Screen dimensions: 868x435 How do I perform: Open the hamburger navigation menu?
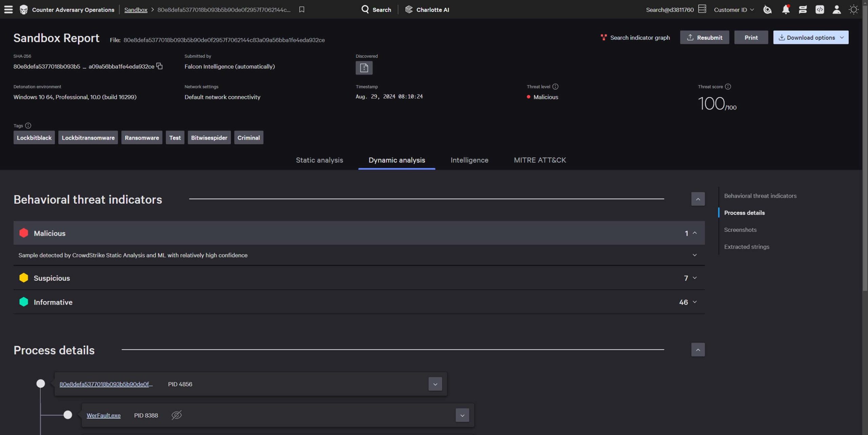[x=8, y=10]
